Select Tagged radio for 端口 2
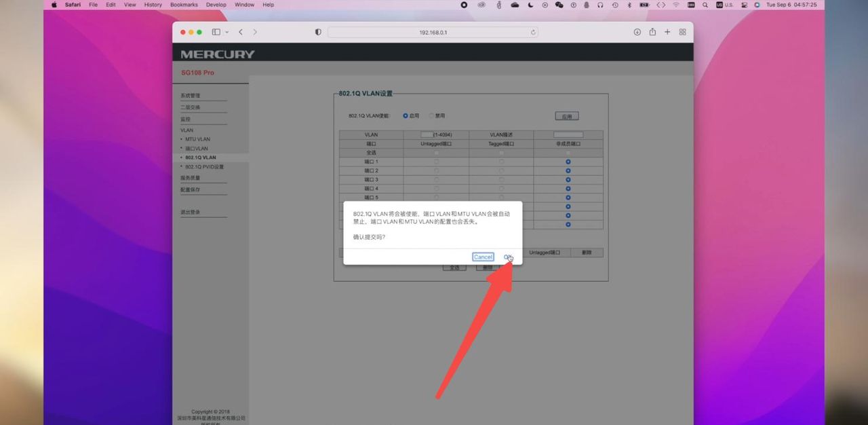 point(501,170)
